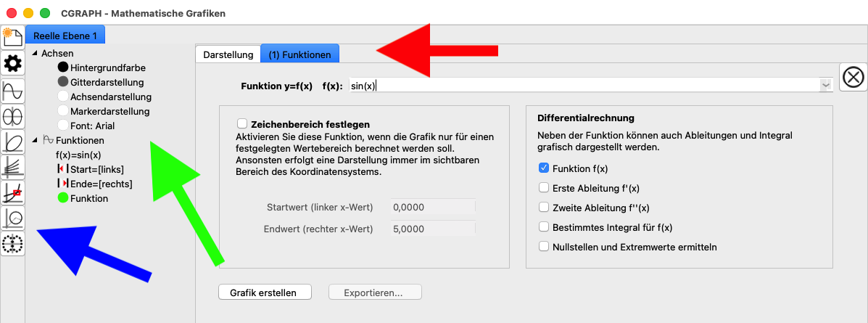Close the panel with the circled X button

(x=853, y=77)
